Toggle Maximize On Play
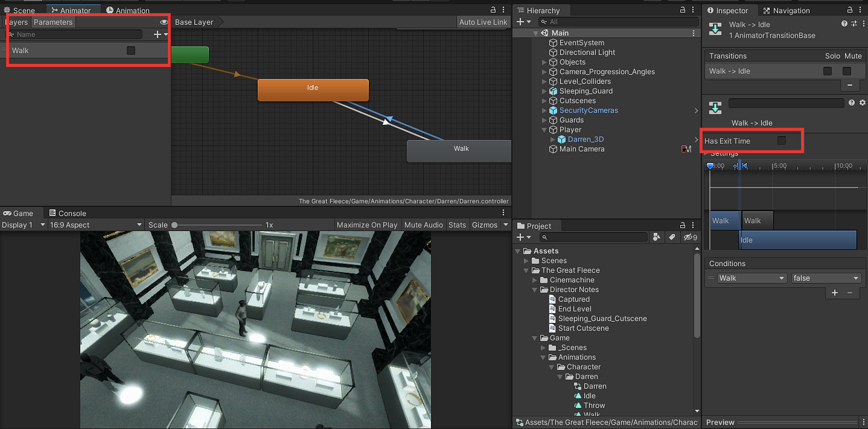Viewport: 868px width, 429px height. 367,225
